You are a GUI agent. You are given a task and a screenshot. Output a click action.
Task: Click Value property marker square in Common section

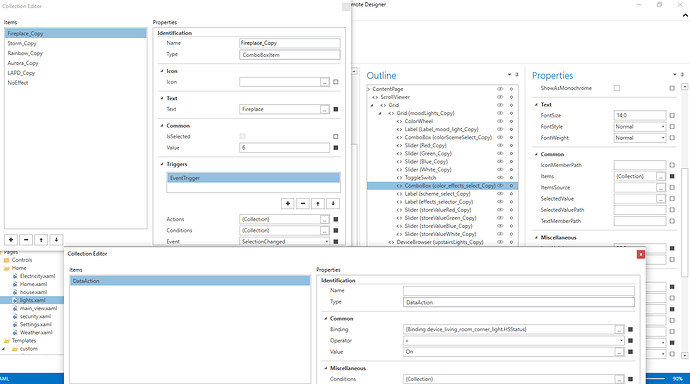[x=336, y=148]
